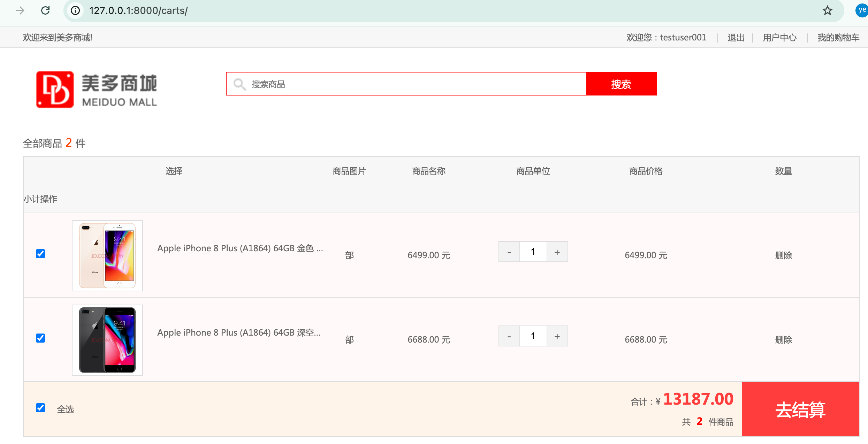
Task: Uncheck the space gray iPhone 8 Plus item
Action: click(x=40, y=338)
